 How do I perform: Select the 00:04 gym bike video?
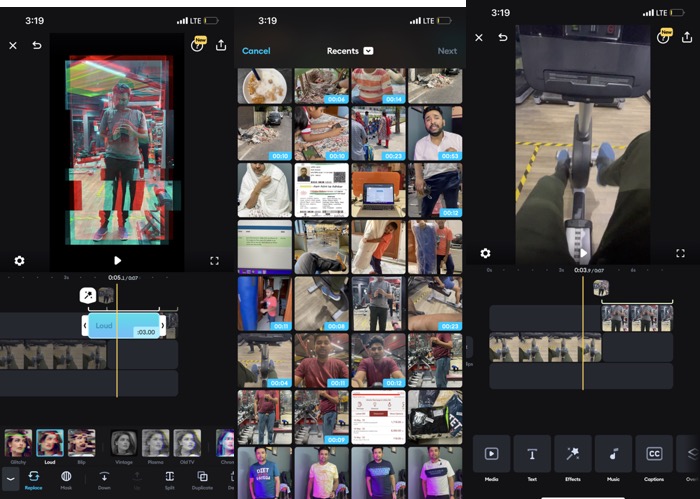click(265, 361)
